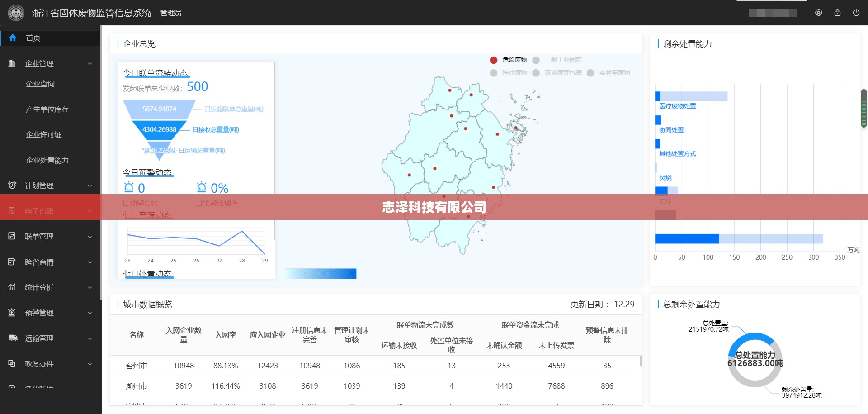The image size is (868, 414).
Task: Collapse the 企业管理 menu chevron
Action: tap(90, 64)
